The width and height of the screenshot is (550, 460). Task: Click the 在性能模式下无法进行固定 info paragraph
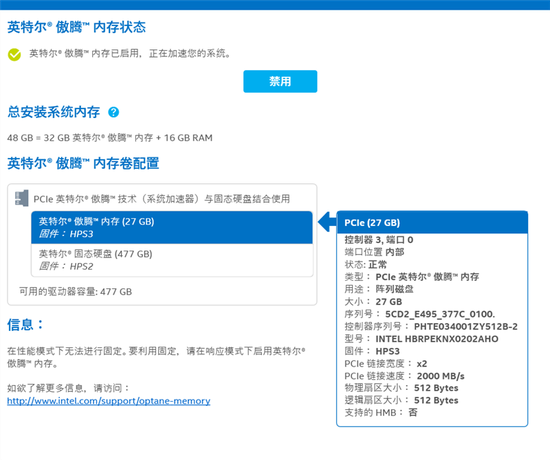(156, 357)
